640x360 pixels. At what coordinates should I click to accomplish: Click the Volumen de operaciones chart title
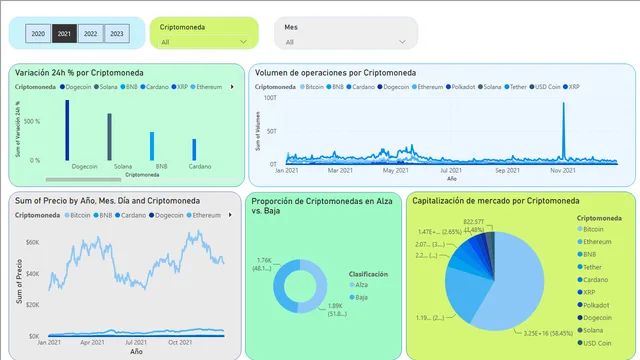[336, 73]
